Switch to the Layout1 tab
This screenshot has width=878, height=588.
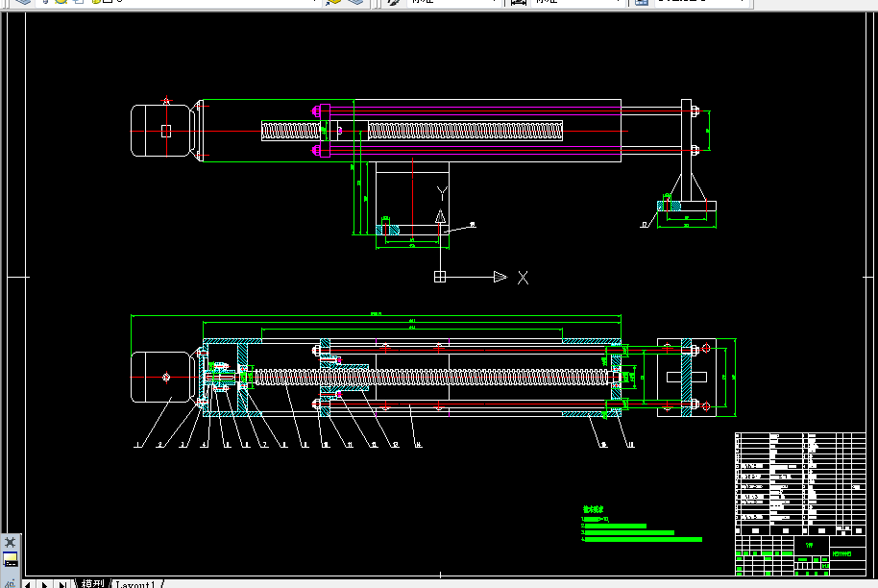click(x=134, y=584)
